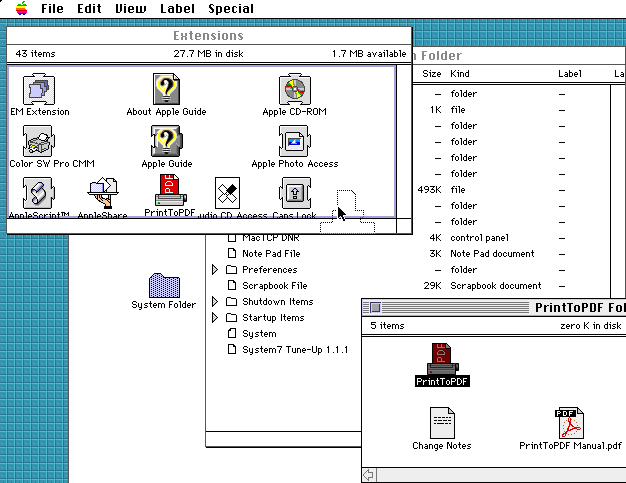This screenshot has width=626, height=483.
Task: Open the File menu
Action: [x=52, y=8]
